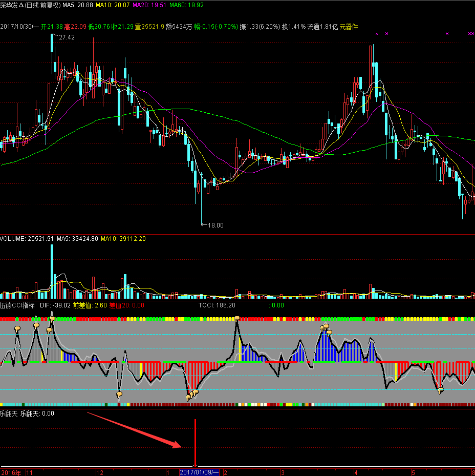Click the tallest cyan volume bar in November

(52, 272)
